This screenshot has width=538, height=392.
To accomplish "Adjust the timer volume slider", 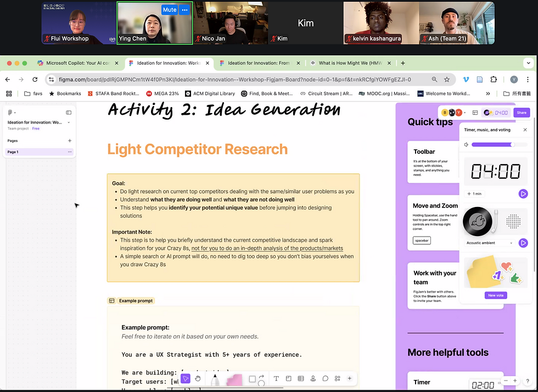I will (500, 144).
